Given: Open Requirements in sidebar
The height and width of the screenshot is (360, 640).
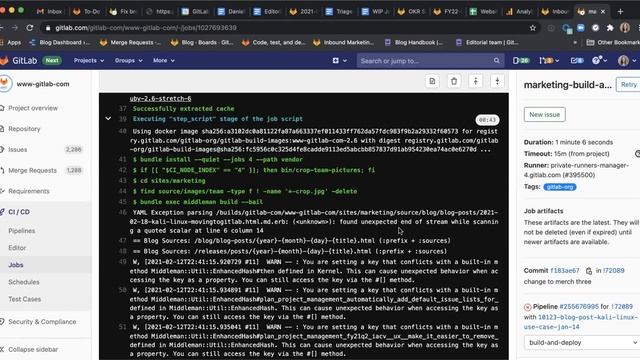Looking at the screenshot, I should [29, 191].
